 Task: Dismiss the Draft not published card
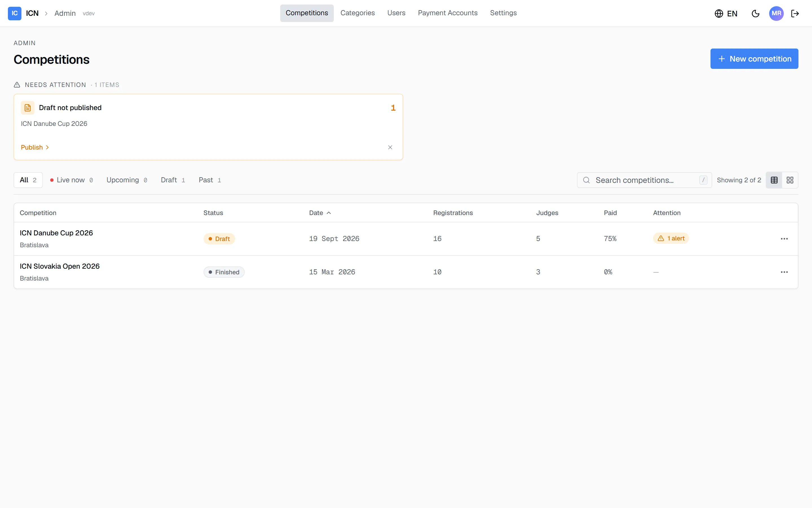(x=390, y=148)
